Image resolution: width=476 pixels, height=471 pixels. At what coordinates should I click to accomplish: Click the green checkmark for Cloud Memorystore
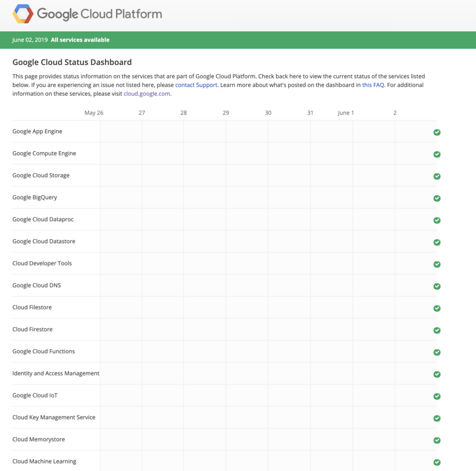click(437, 440)
